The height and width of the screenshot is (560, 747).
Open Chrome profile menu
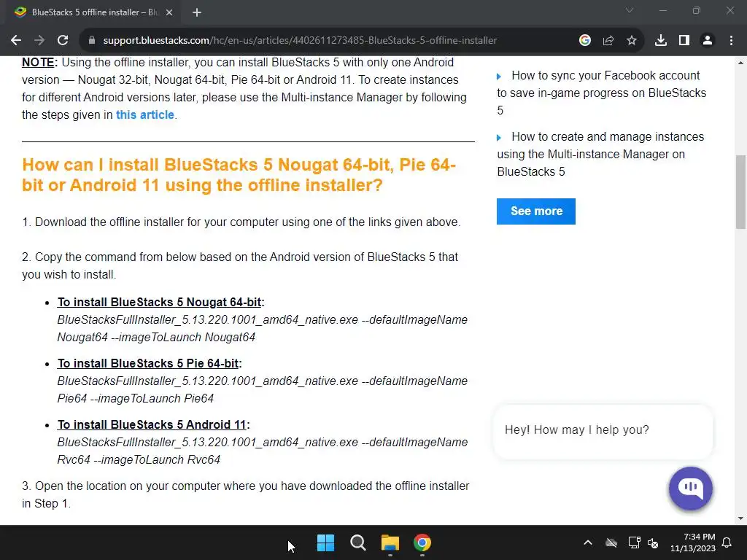708,41
